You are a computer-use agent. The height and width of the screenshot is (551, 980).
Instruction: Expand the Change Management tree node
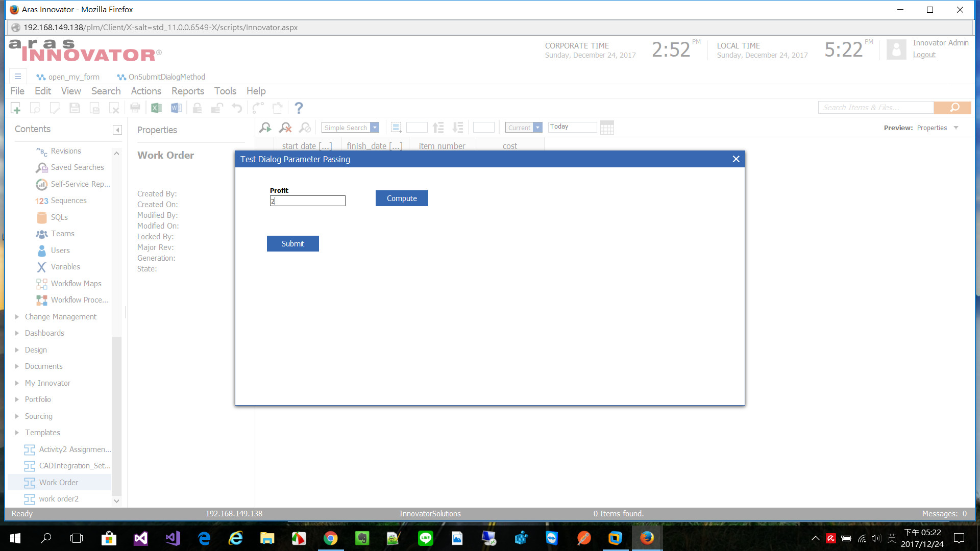tap(17, 317)
